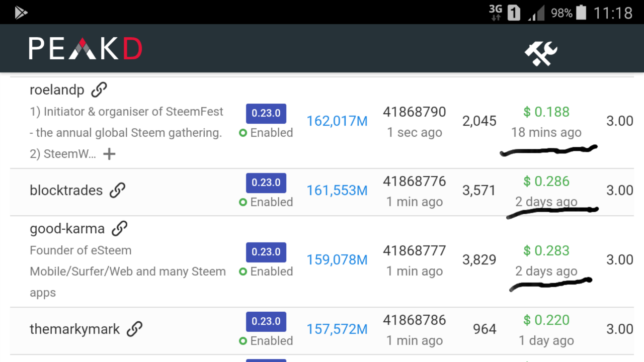Select themarkymark's missed blocks count 964

pyautogui.click(x=485, y=329)
